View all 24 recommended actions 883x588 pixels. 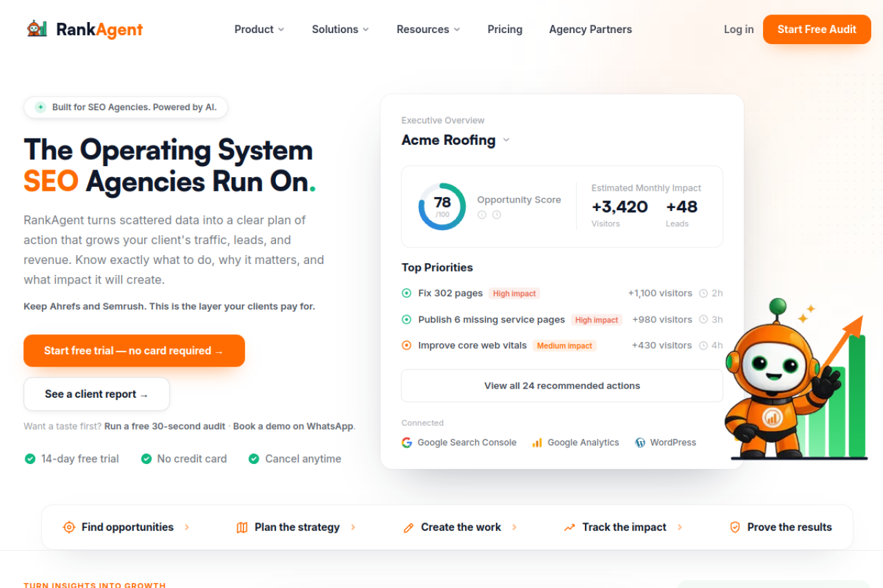562,386
